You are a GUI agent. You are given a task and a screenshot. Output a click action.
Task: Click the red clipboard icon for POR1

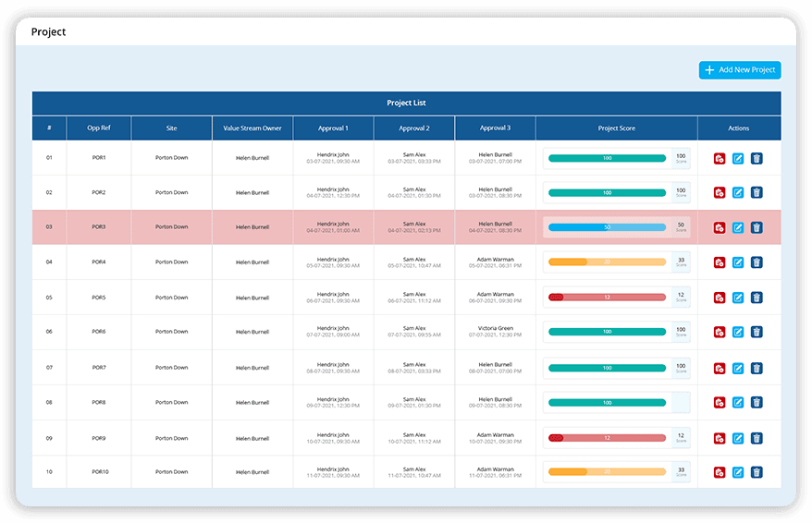tap(720, 159)
